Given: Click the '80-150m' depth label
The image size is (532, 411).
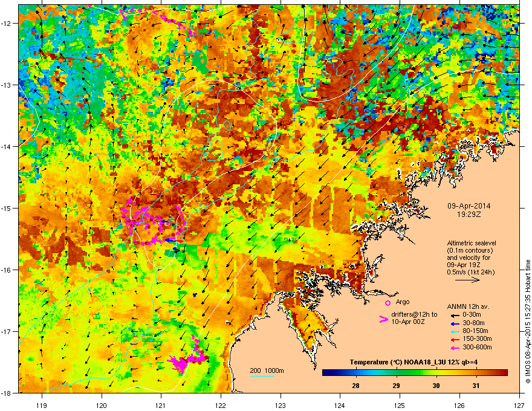Looking at the screenshot, I should point(475,331).
